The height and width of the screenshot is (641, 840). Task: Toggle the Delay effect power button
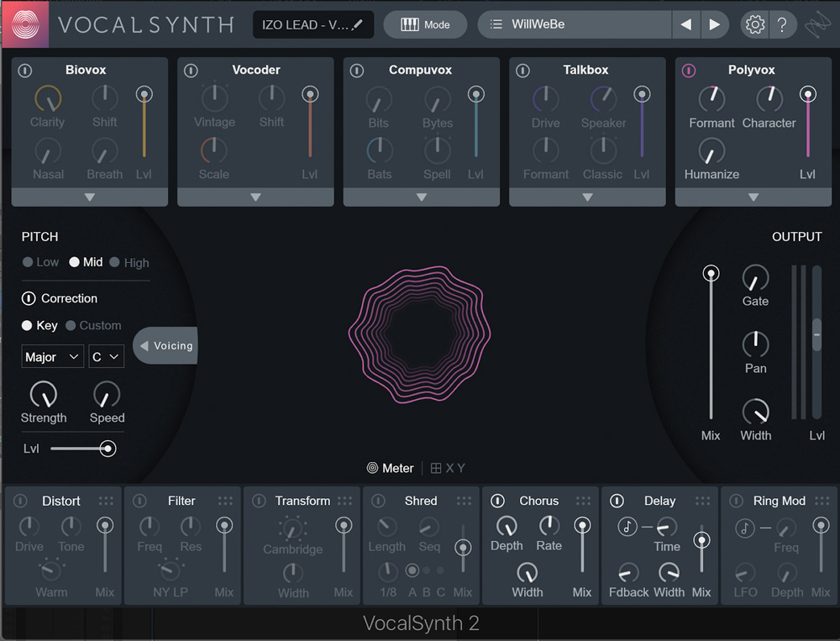point(617,501)
